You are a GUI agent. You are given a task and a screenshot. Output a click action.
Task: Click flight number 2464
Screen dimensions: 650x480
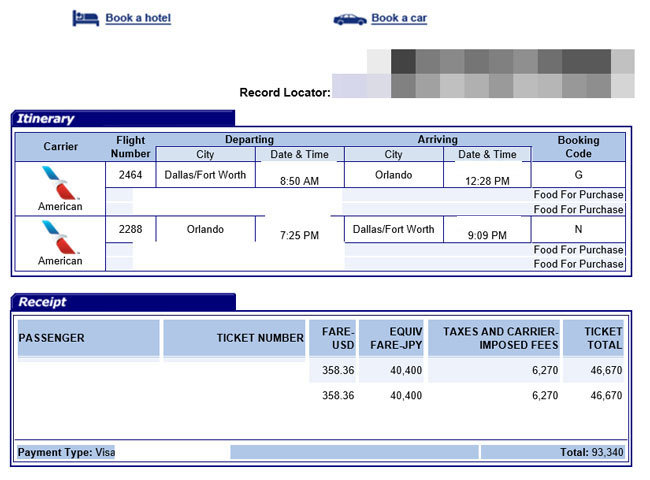(x=131, y=175)
